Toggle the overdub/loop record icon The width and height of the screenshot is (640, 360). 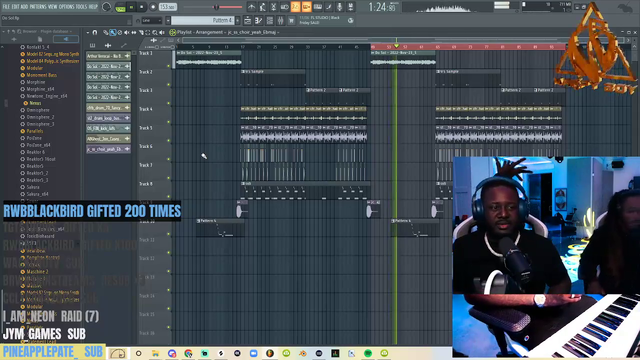point(284,7)
